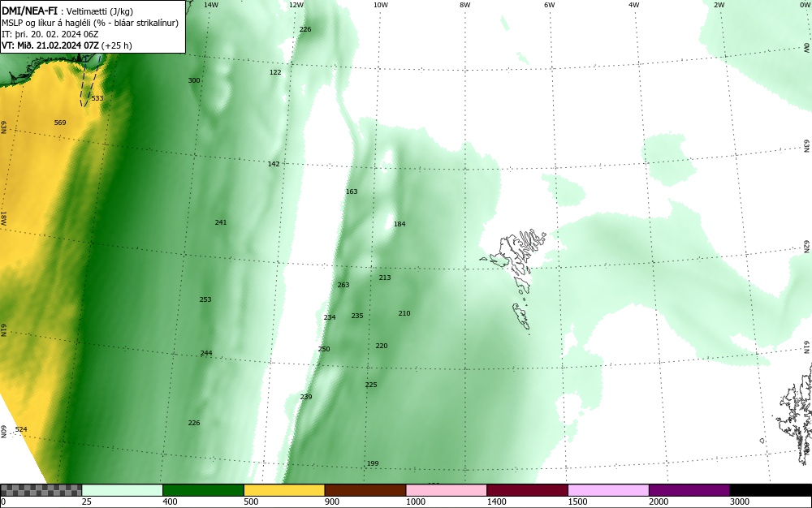Click the value '524' in yellow area

coord(21,429)
